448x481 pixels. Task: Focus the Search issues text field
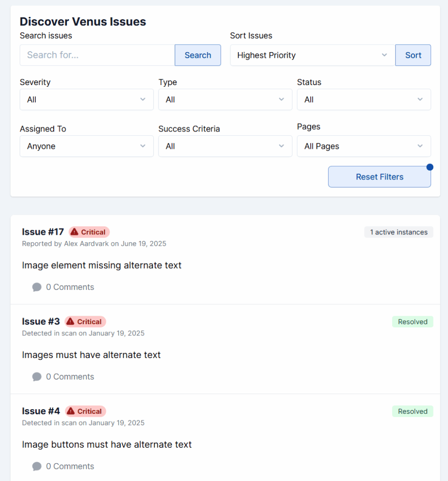(97, 55)
